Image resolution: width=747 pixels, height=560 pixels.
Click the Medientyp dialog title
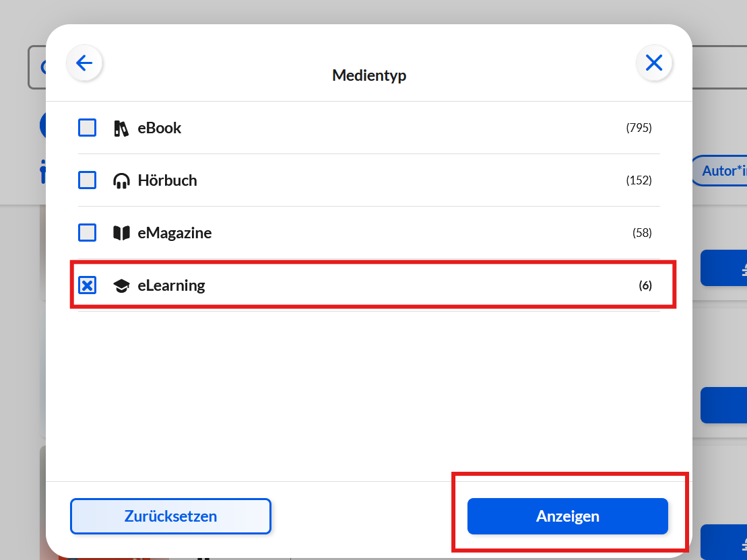(x=369, y=75)
